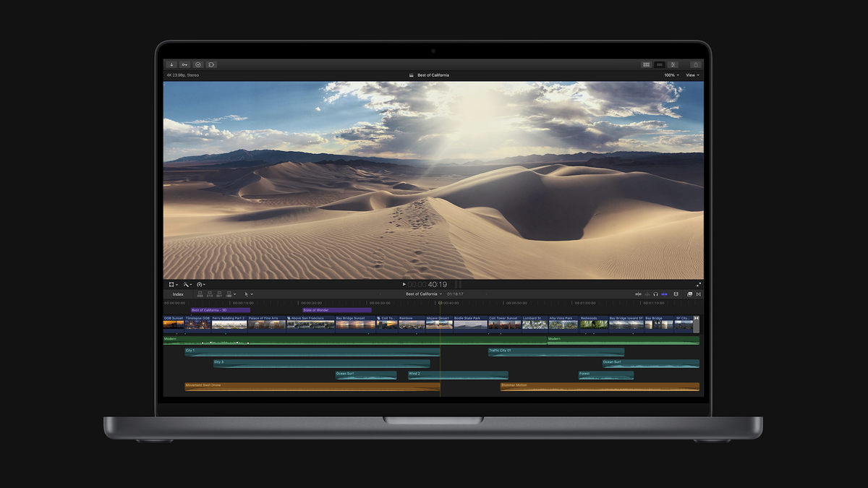Open the Transform pop-up below the viewer
Image resolution: width=868 pixels, height=488 pixels.
point(171,284)
